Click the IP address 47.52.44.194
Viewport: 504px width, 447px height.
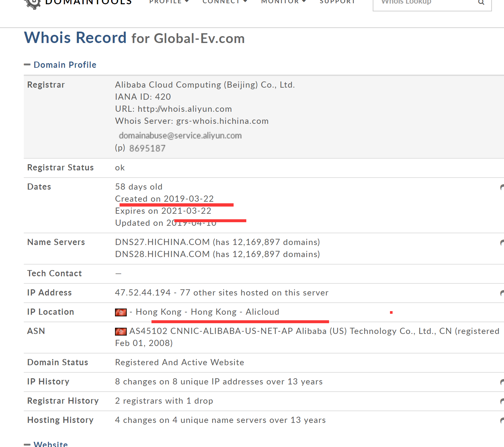[x=143, y=293]
